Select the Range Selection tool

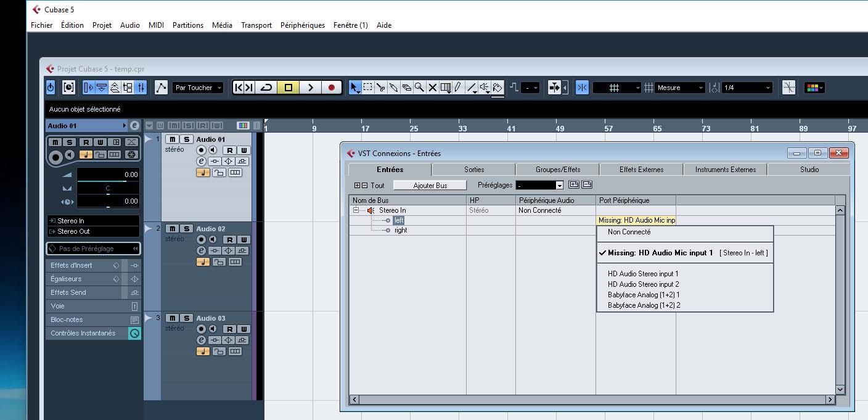pyautogui.click(x=368, y=88)
